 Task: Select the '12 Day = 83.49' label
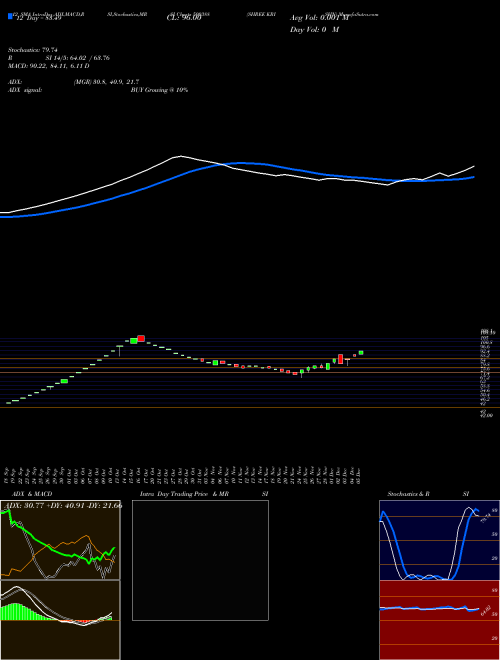39,18
